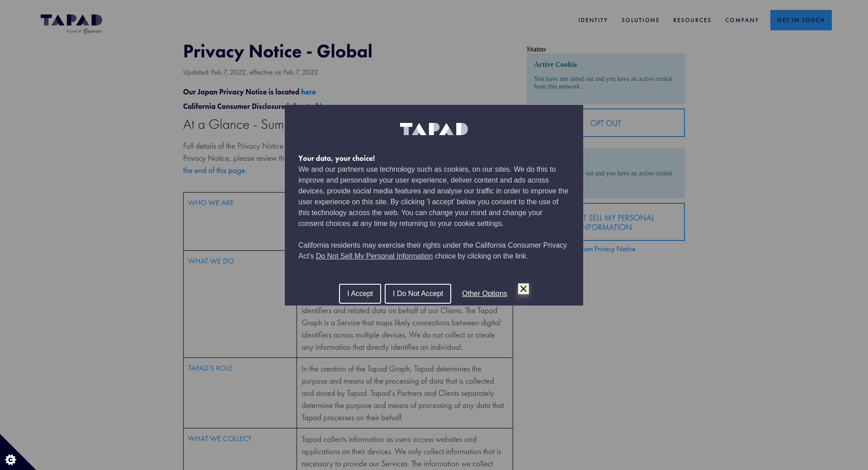Open the Japan Privacy Notice sidebar link
868x470 pixels.
609,249
